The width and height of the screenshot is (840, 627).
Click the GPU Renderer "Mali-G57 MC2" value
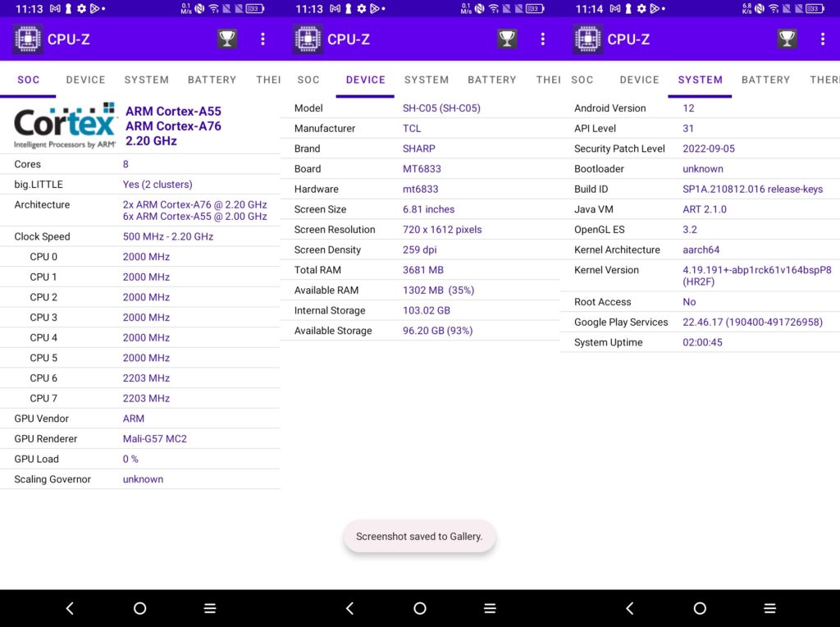click(155, 439)
